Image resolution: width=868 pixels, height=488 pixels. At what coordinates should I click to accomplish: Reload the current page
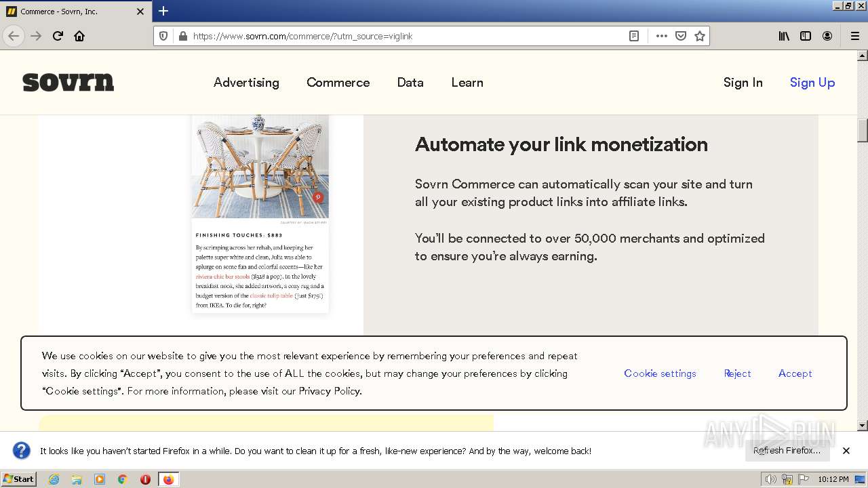[x=58, y=36]
